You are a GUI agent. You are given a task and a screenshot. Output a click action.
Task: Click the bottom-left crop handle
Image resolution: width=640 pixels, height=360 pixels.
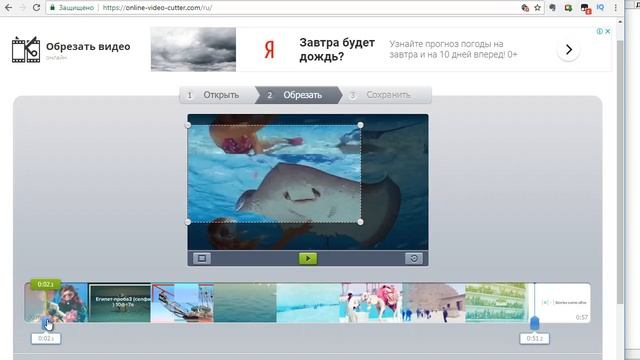188,222
